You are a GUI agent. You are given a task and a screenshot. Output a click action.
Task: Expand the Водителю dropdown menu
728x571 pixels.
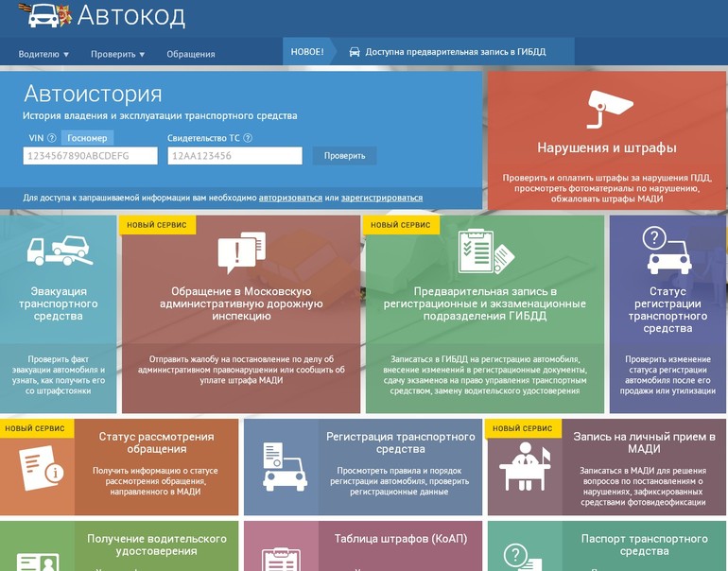[x=43, y=54]
